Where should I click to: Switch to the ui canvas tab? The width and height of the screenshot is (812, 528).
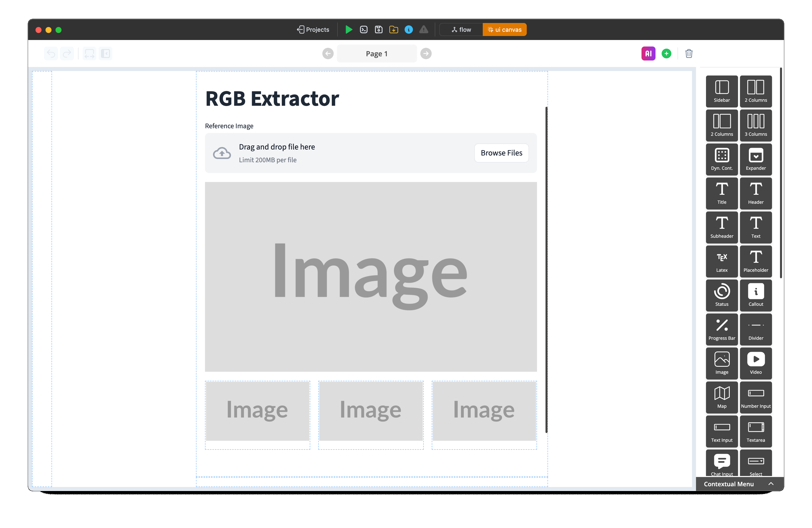point(504,30)
